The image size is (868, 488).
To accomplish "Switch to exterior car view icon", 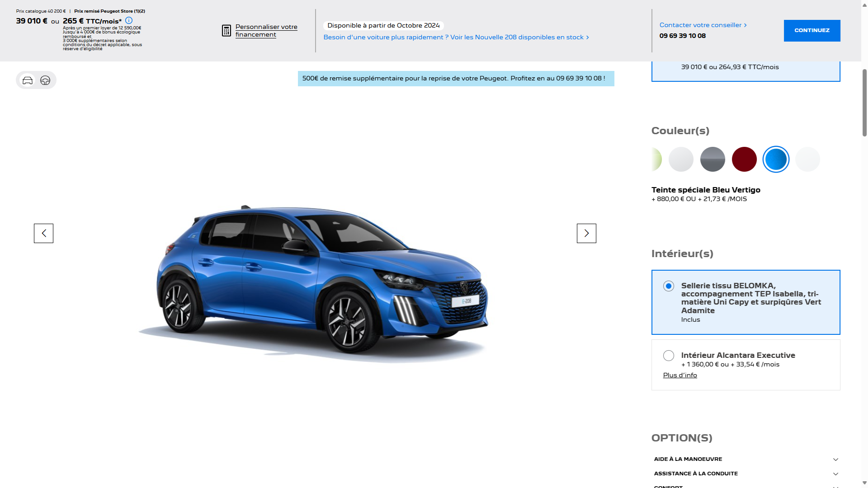I will pos(28,80).
